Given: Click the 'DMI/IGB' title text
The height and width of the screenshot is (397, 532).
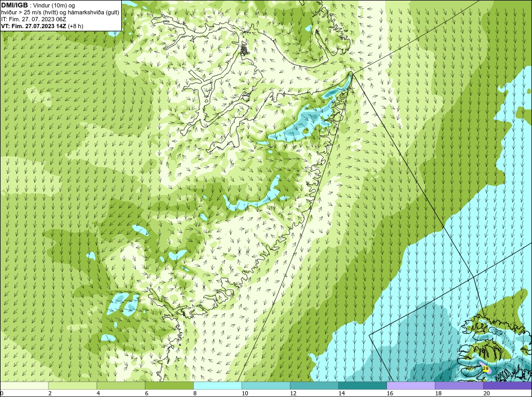Looking at the screenshot, I should point(14,5).
